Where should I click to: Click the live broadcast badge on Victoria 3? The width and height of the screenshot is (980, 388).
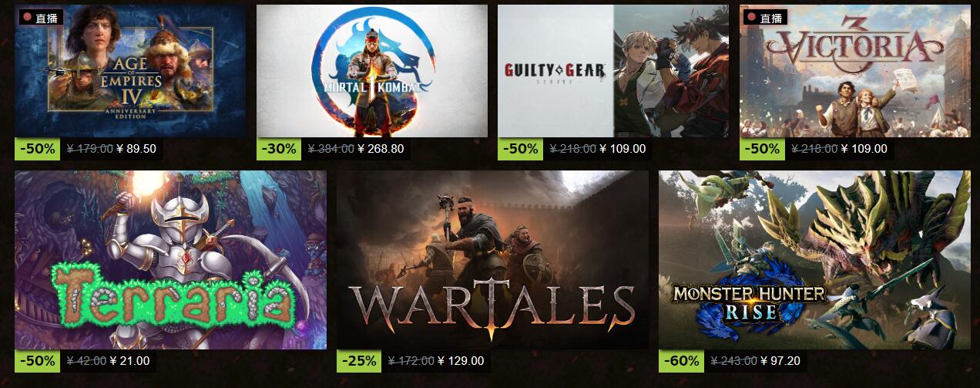click(765, 18)
